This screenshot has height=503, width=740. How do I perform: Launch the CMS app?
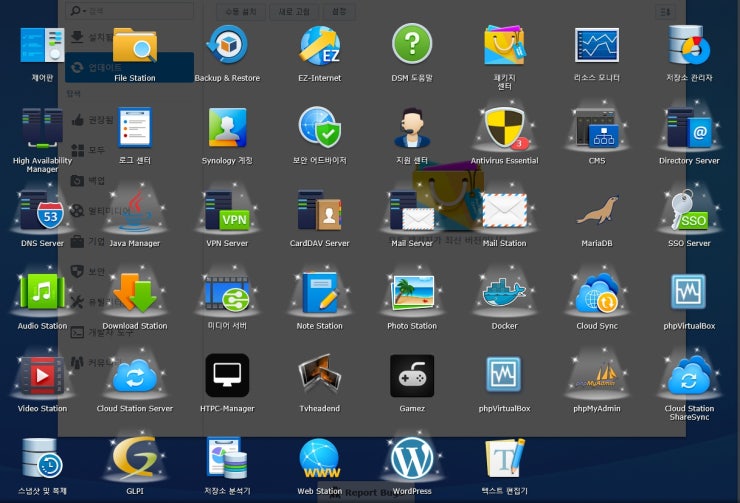coord(597,128)
